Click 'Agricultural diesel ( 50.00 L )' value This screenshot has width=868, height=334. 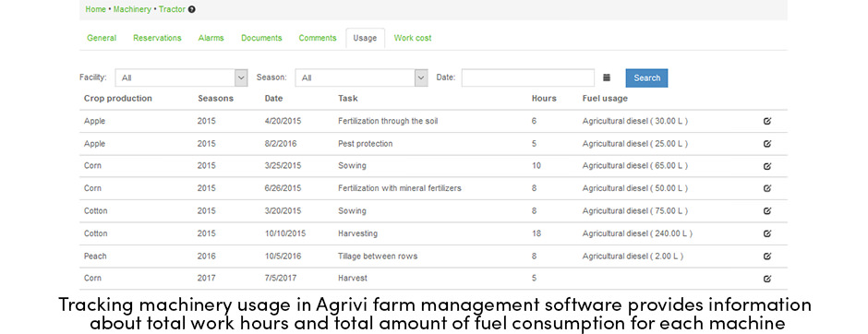click(635, 188)
